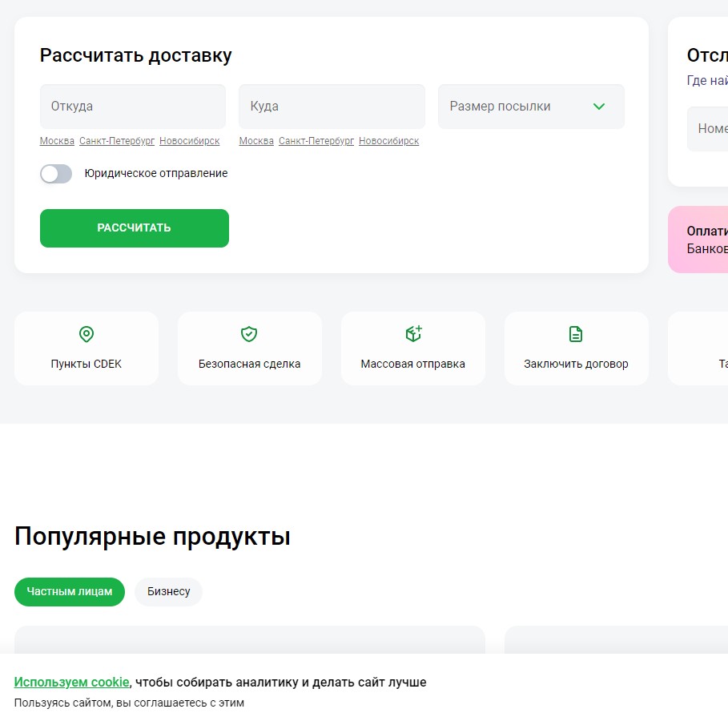
Task: Click the Заключить договор document icon
Action: [576, 334]
